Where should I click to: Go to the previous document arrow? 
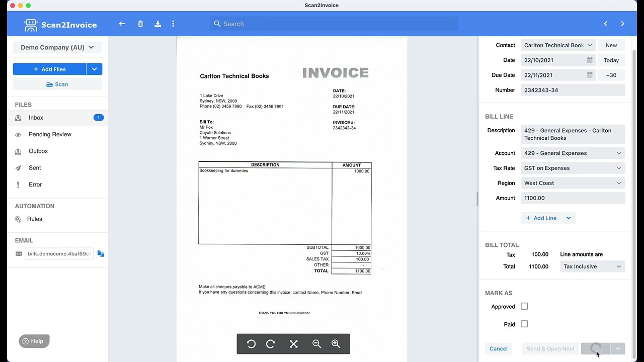coord(605,24)
